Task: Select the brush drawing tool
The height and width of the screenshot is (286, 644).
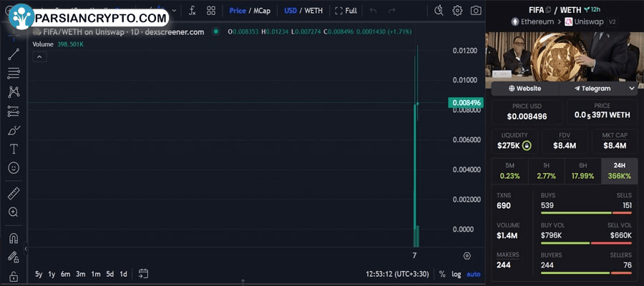Action: click(14, 130)
